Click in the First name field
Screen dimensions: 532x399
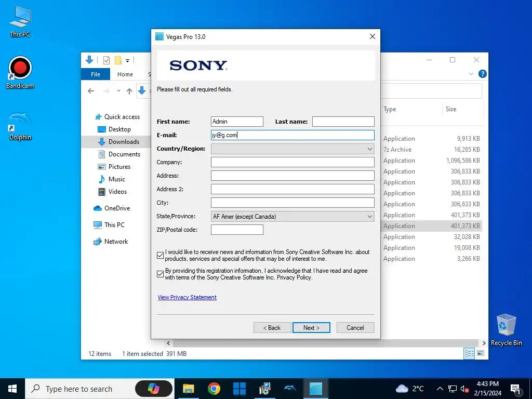237,122
